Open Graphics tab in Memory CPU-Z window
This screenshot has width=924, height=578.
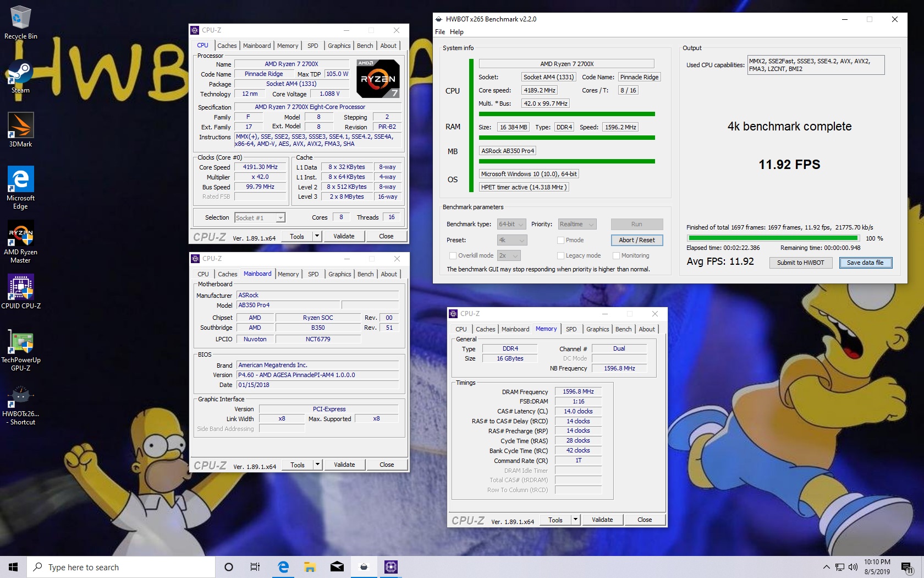pyautogui.click(x=597, y=329)
